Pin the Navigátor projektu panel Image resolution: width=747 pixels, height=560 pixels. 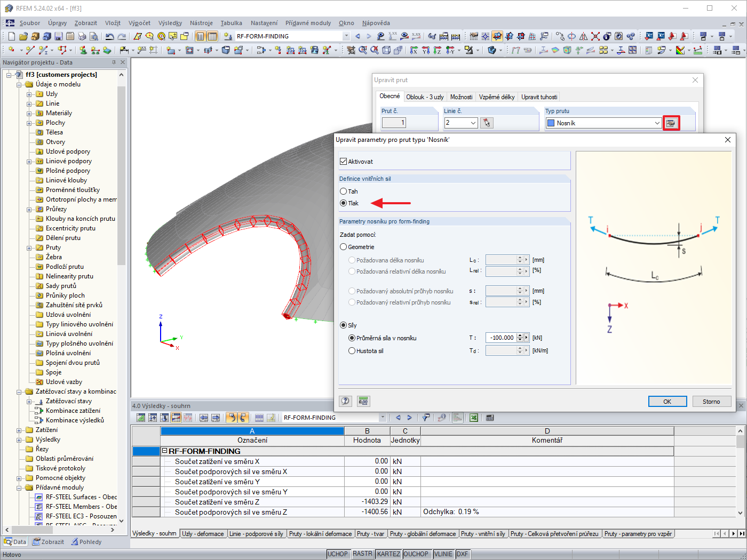[114, 62]
